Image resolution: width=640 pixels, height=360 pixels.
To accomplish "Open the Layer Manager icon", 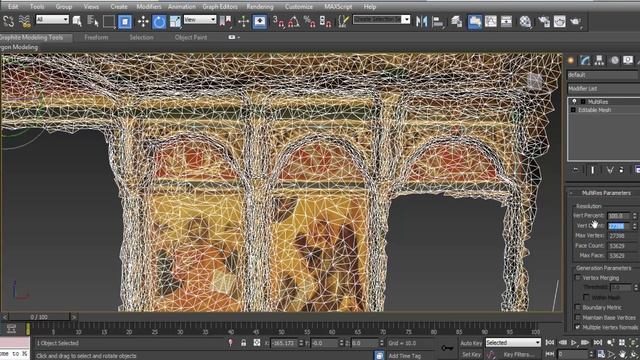I will 456,21.
